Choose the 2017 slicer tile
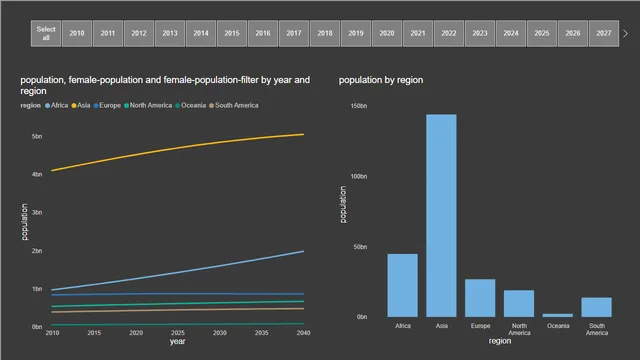Image resolution: width=640 pixels, height=360 pixels. 294,33
